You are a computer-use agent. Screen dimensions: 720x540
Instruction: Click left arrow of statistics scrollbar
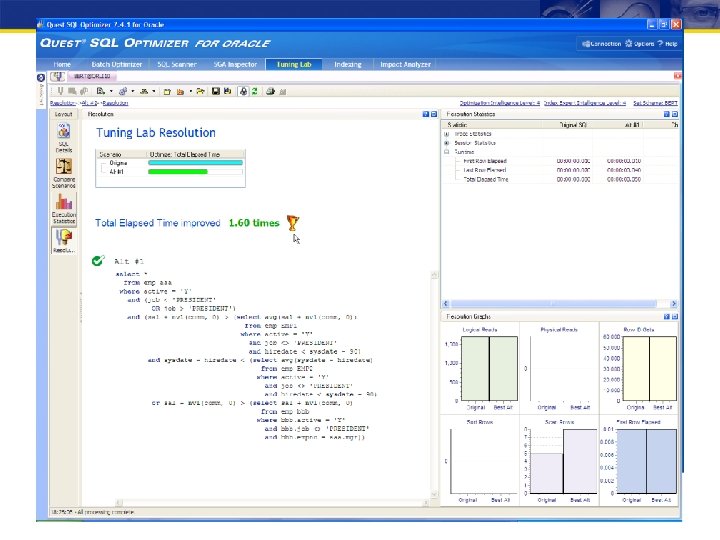(x=445, y=304)
